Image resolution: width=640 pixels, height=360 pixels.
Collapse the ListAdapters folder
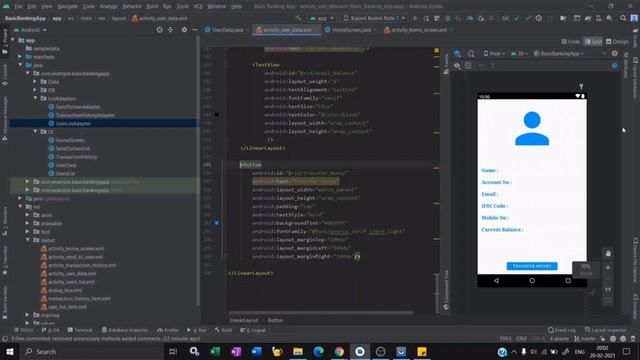tap(36, 98)
